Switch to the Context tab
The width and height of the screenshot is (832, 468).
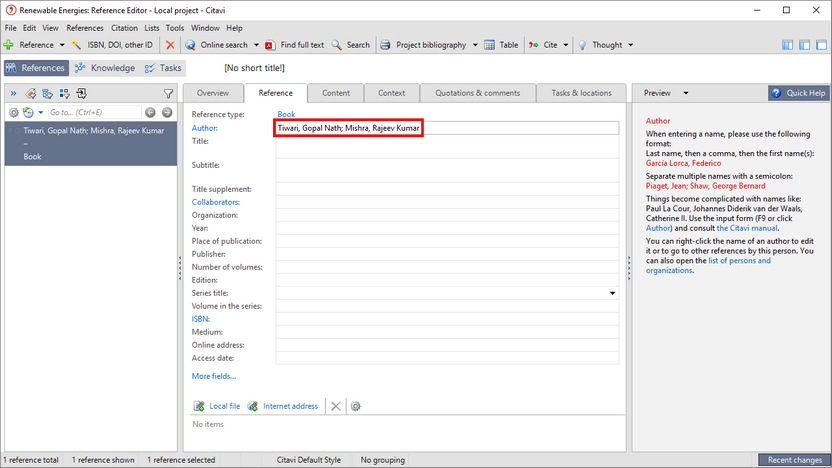[392, 93]
